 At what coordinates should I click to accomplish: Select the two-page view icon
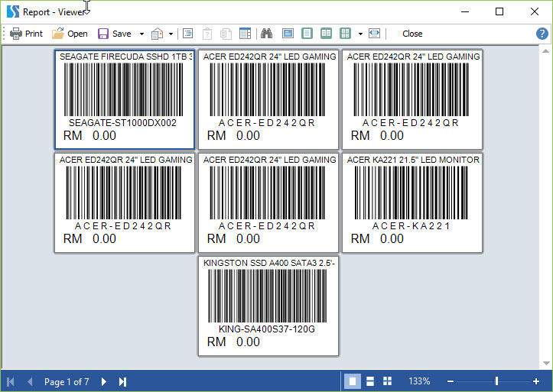[x=327, y=34]
